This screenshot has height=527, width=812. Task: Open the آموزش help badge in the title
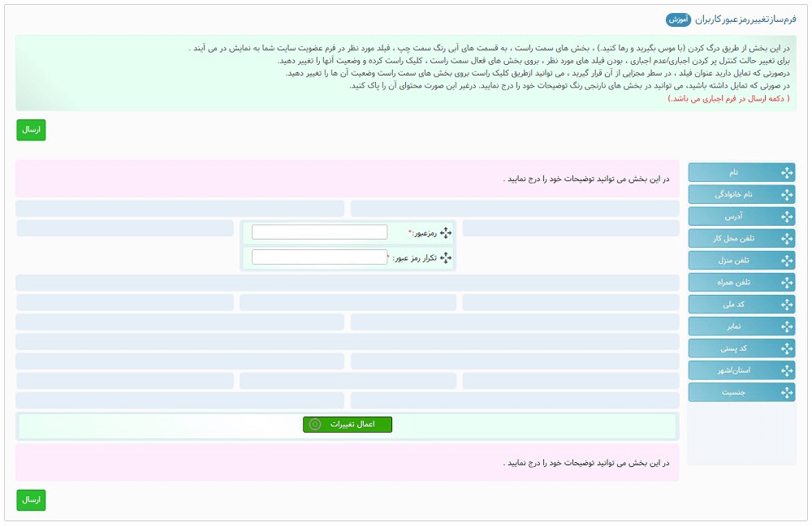click(x=678, y=19)
